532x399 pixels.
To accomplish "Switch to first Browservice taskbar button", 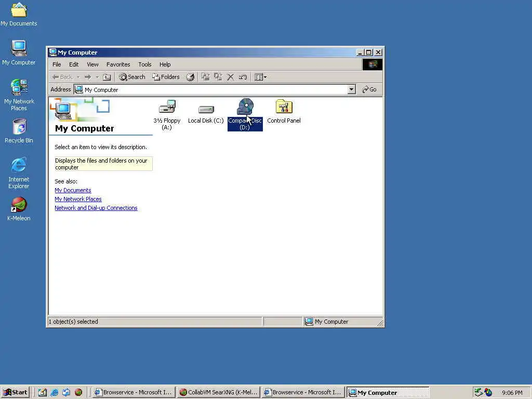I will (134, 393).
